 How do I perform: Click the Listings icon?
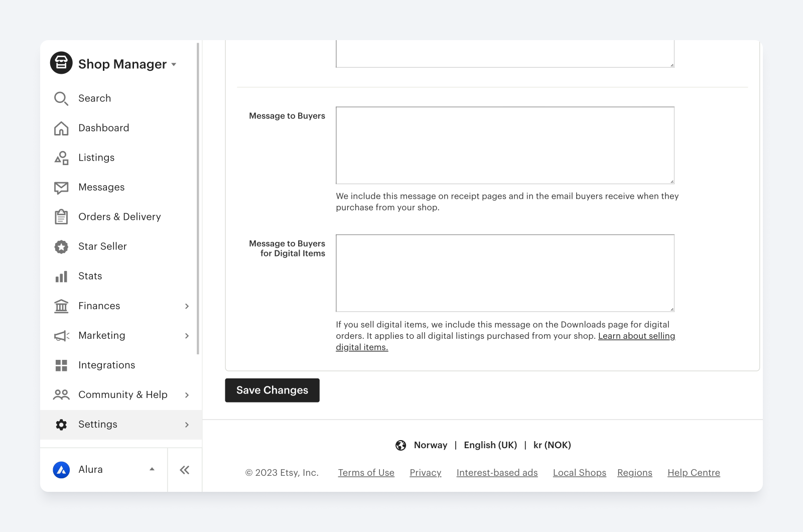(x=61, y=158)
